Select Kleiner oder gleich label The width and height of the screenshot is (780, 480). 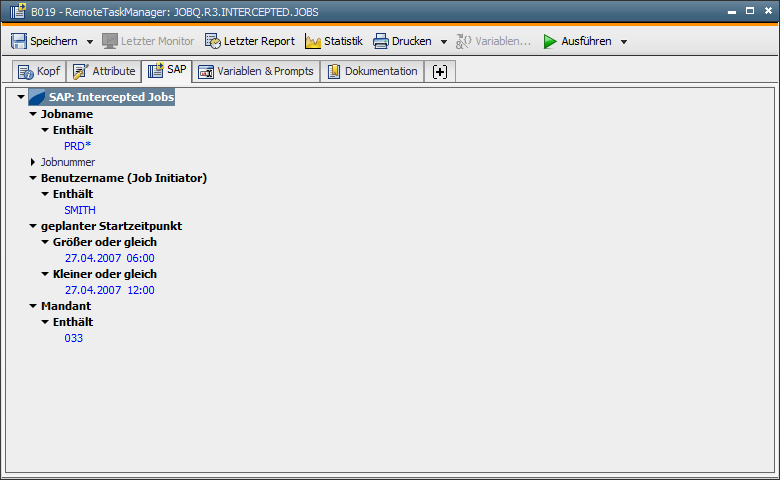pyautogui.click(x=105, y=274)
